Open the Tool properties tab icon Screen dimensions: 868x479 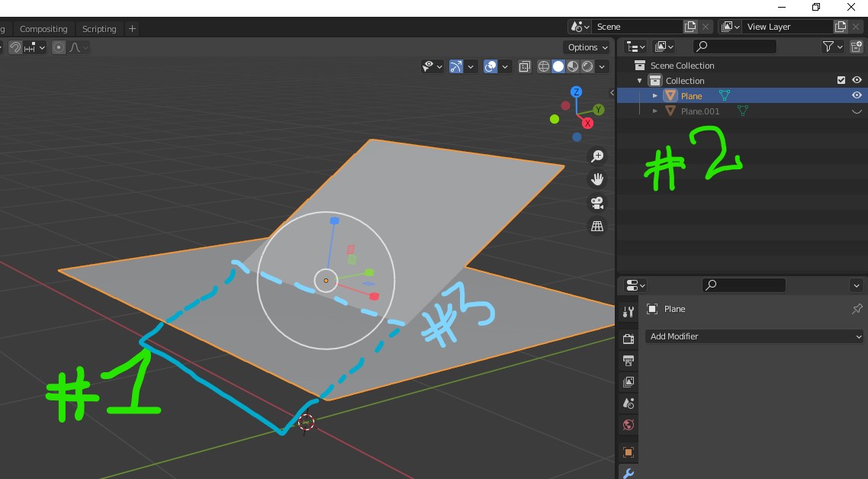tap(628, 312)
